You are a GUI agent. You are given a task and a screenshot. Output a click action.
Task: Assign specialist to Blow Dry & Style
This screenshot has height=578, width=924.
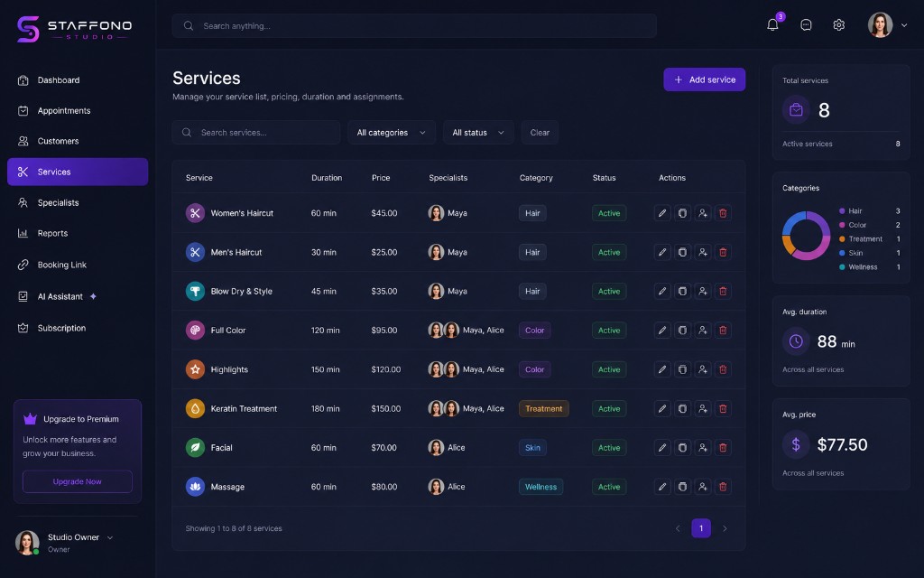702,291
